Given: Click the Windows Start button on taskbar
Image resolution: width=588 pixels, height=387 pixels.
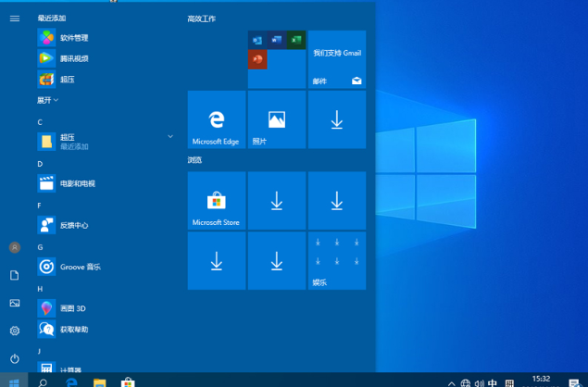Looking at the screenshot, I should point(14,381).
